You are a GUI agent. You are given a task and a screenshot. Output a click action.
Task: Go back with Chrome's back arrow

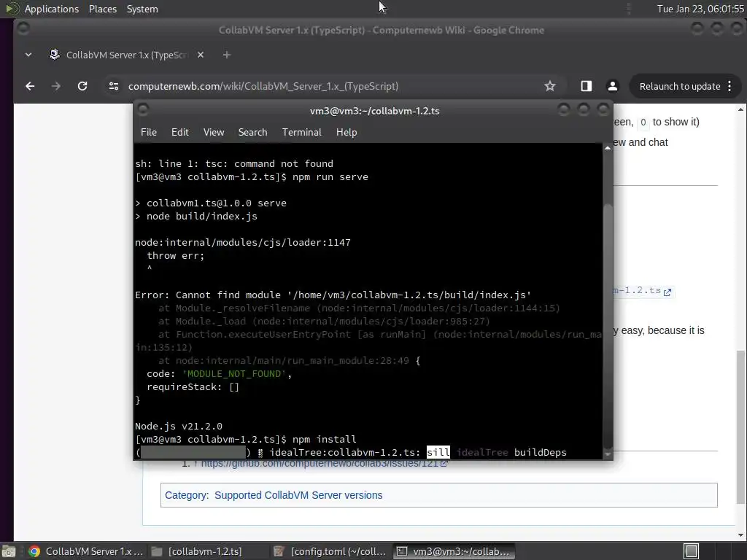click(x=30, y=86)
